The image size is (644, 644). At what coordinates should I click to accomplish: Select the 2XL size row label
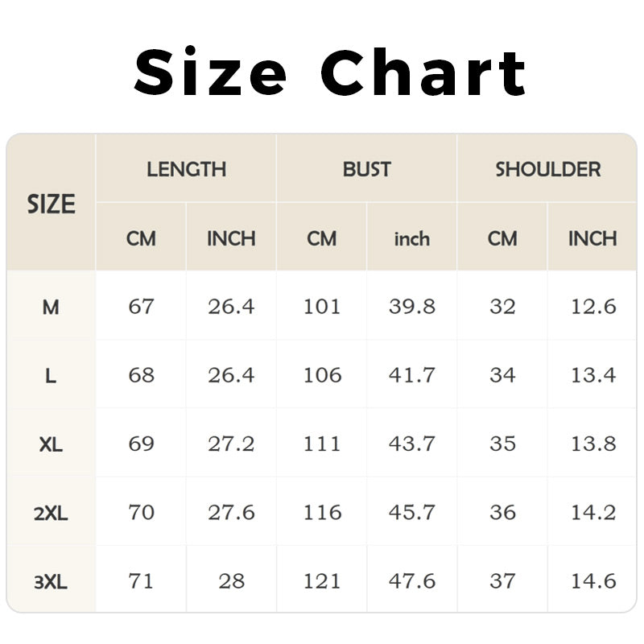[51, 513]
